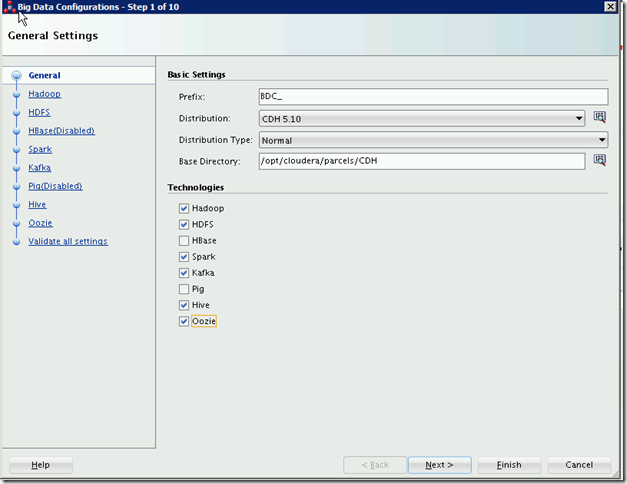Click the search icon beside Distribution field
Viewport: 627px width, 484px height.
[600, 118]
